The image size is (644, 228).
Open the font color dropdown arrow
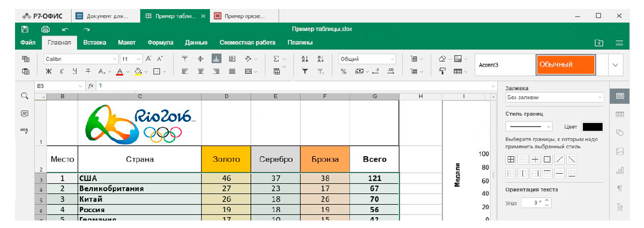[x=128, y=71]
